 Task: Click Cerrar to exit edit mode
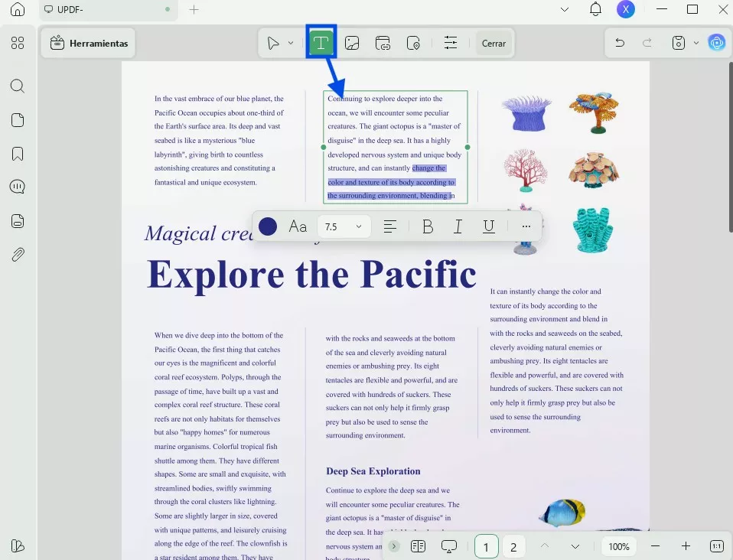click(494, 43)
